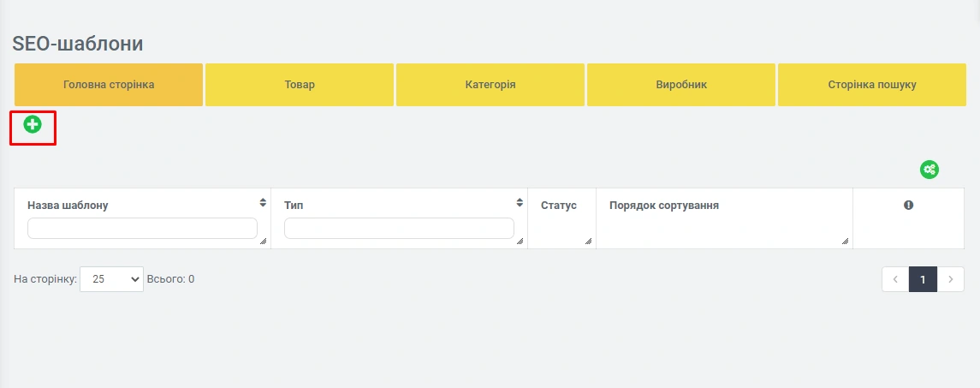Focus the Тип filter input field
Image resolution: width=980 pixels, height=388 pixels.
coord(399,228)
